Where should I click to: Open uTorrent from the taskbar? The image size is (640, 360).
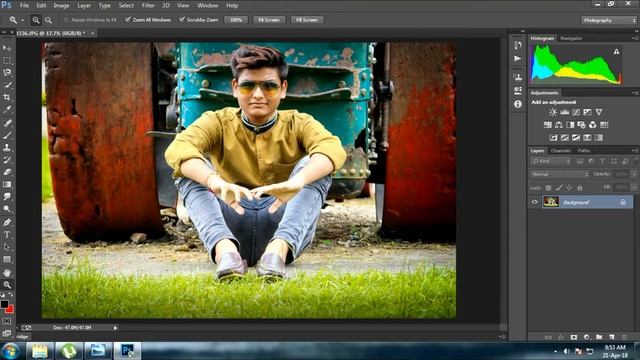coord(69,351)
